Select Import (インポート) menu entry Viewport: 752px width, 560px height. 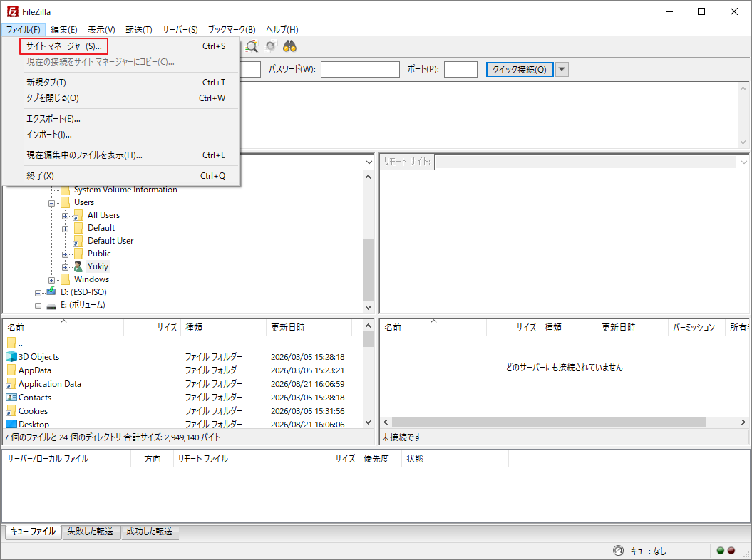pyautogui.click(x=121, y=135)
